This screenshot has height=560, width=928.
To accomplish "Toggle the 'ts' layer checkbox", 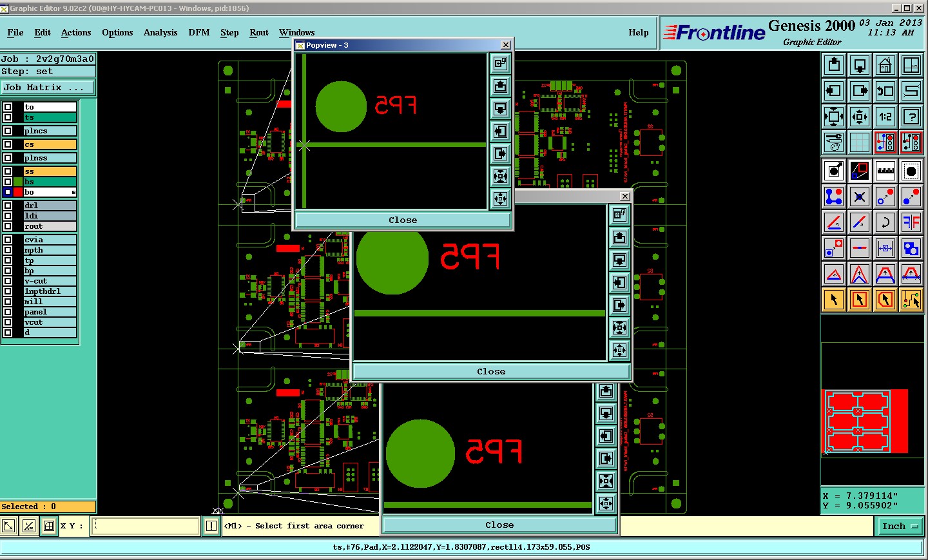I will [x=8, y=117].
